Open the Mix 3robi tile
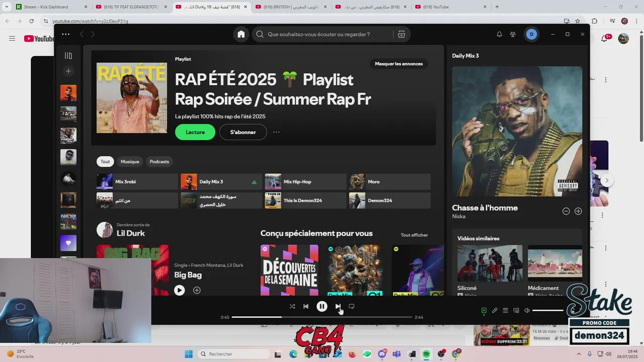 coord(137,182)
